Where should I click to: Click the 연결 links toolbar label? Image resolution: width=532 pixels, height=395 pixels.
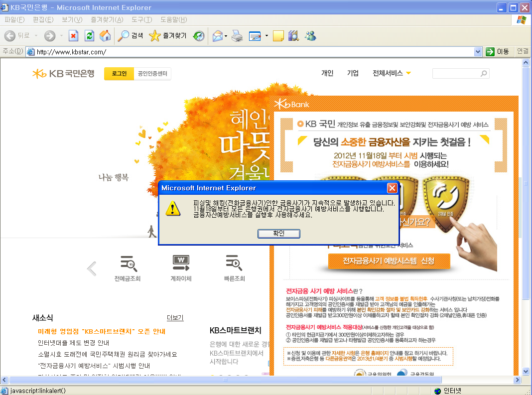pyautogui.click(x=523, y=51)
